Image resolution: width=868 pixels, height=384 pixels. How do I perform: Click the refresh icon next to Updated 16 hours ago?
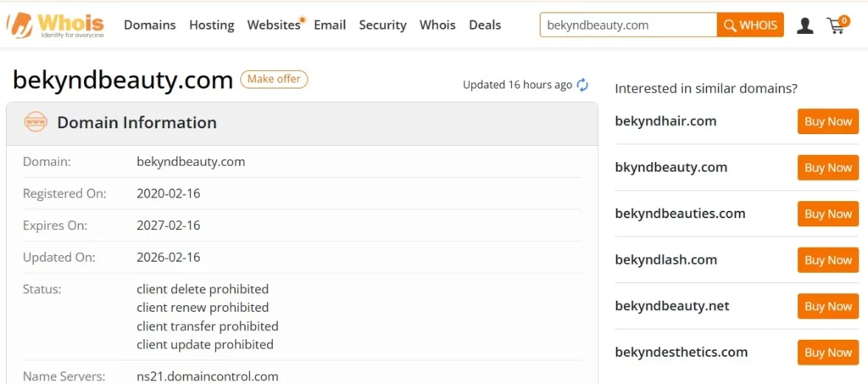click(582, 86)
